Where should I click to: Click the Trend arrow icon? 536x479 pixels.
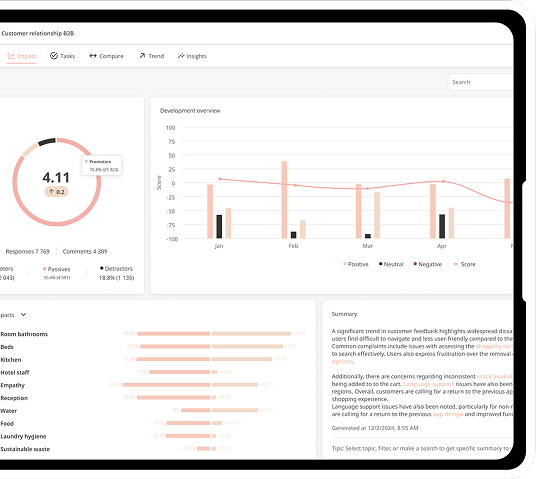click(142, 56)
